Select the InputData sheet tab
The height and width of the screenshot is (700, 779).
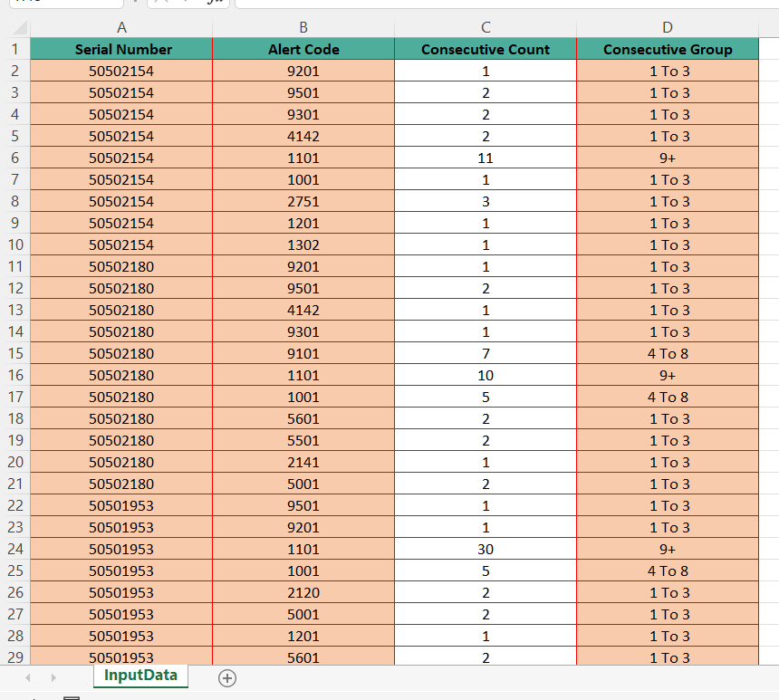(x=140, y=676)
